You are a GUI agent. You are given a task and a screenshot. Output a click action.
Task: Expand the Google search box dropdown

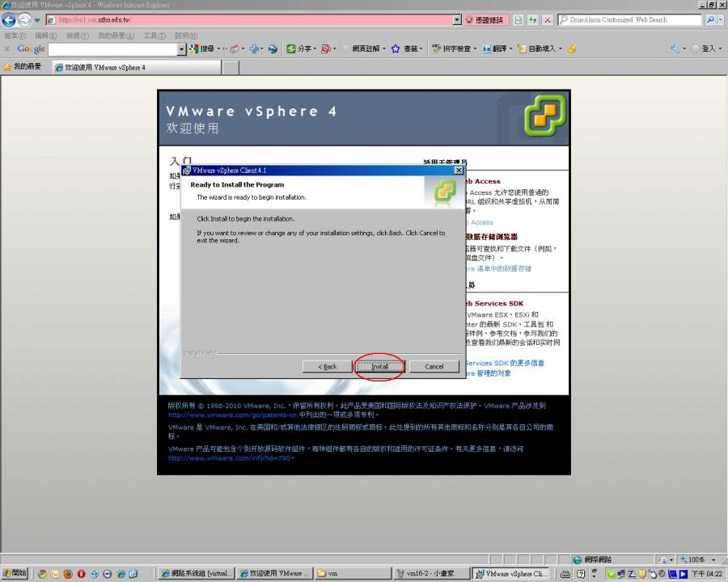click(181, 48)
